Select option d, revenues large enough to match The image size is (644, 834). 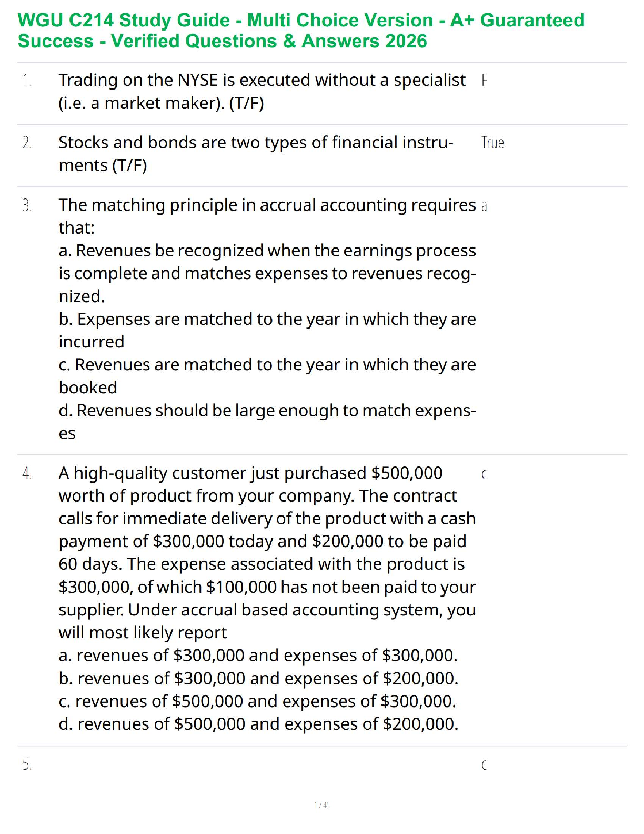(x=267, y=421)
